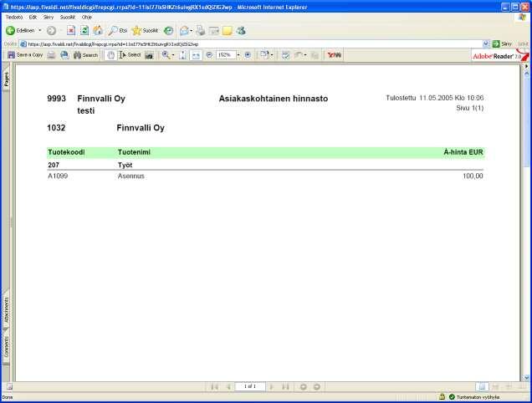Set Actual Size page view icon
The width and height of the screenshot is (532, 403).
click(x=183, y=55)
